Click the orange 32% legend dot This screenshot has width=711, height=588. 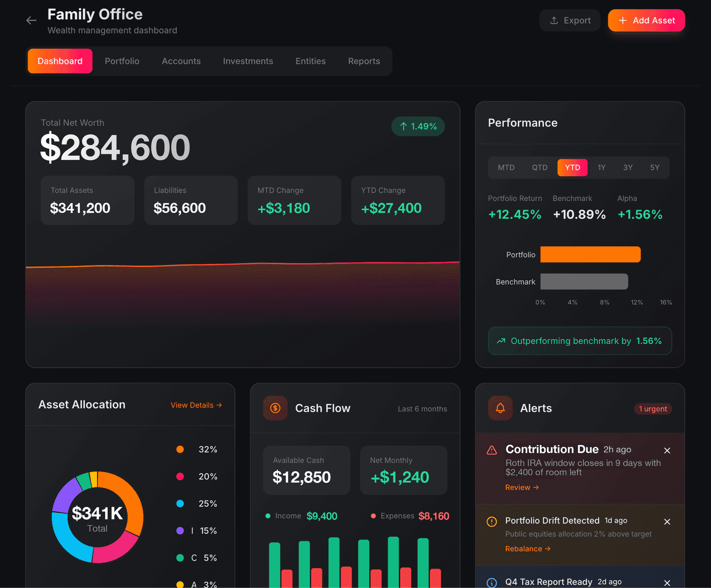coord(180,449)
